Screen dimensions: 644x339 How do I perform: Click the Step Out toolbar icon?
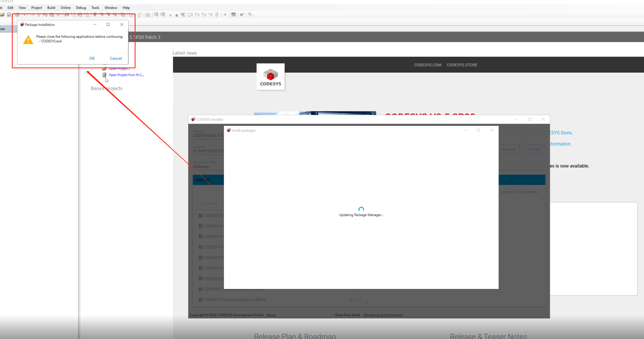coord(204,15)
